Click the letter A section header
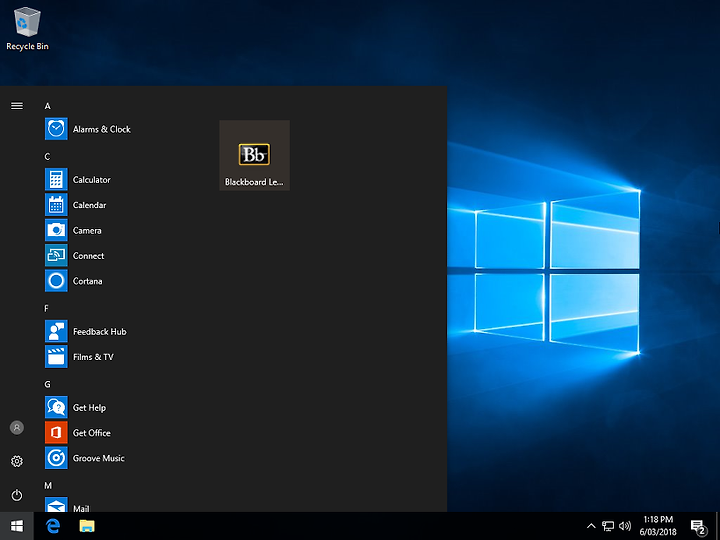720x540 pixels. click(47, 106)
